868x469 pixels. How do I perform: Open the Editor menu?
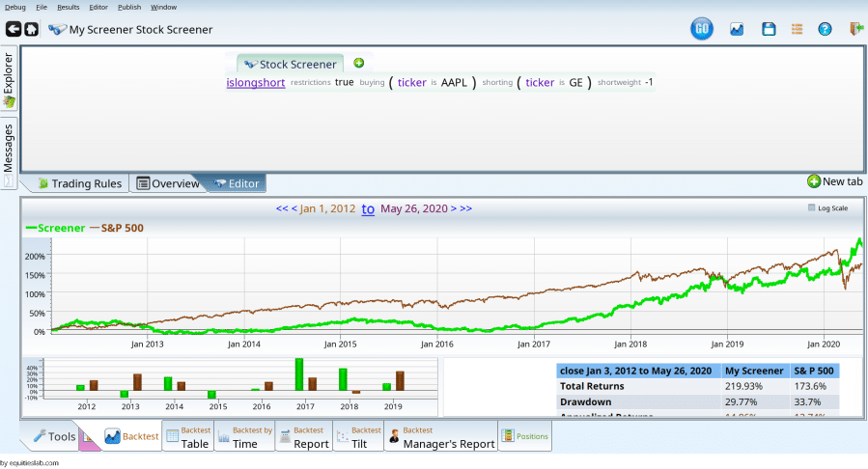[x=98, y=7]
